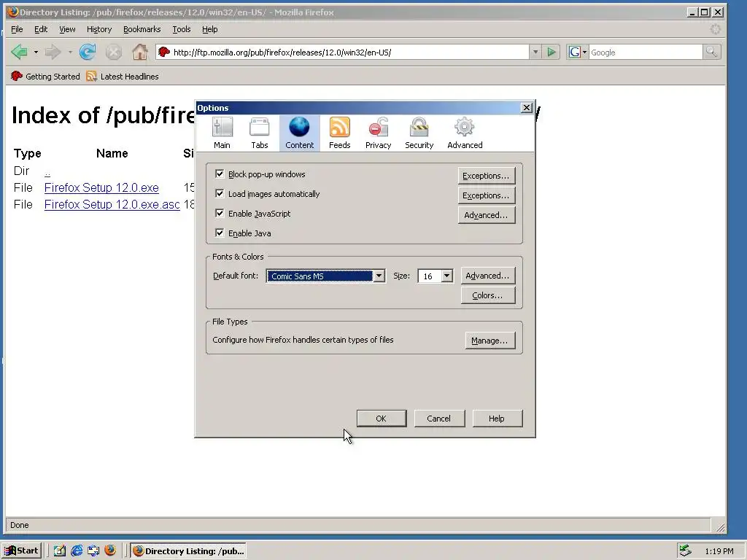Click the taskbar clock showing 1:19 PM
This screenshot has height=560, width=747.
tap(719, 551)
